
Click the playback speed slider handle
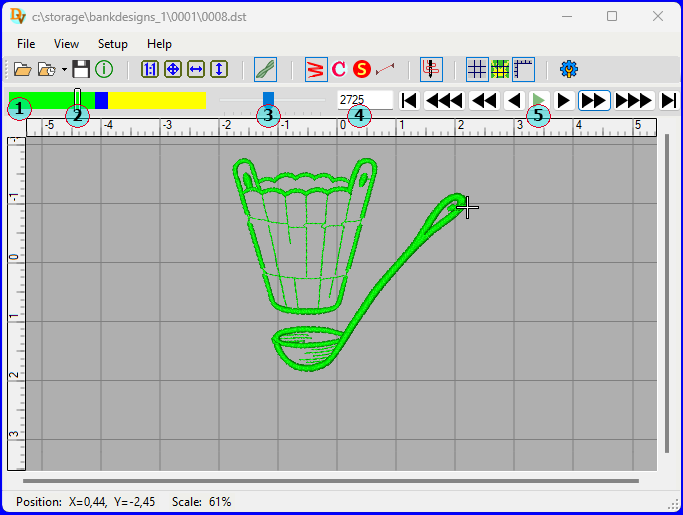tap(268, 99)
